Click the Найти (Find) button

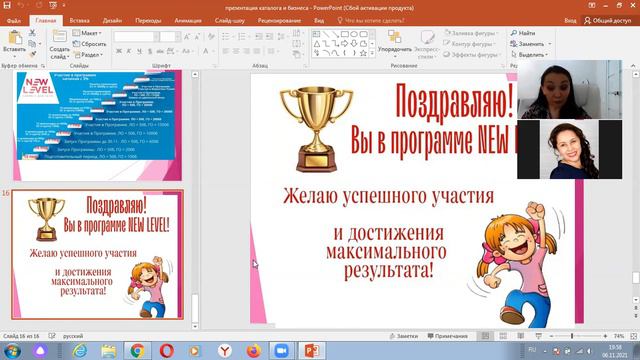pos(523,33)
